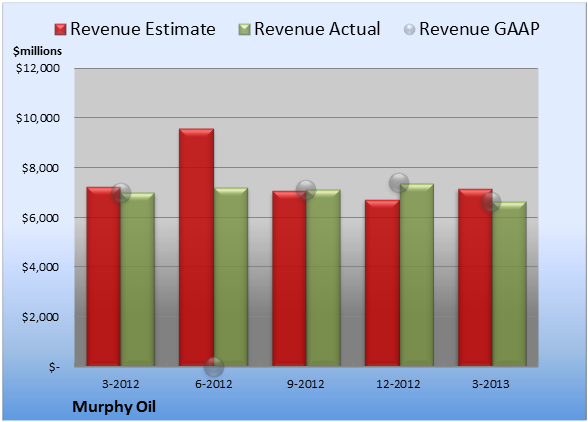588x422 pixels.
Task: Click the 3-2013 quarter label
Action: 490,384
